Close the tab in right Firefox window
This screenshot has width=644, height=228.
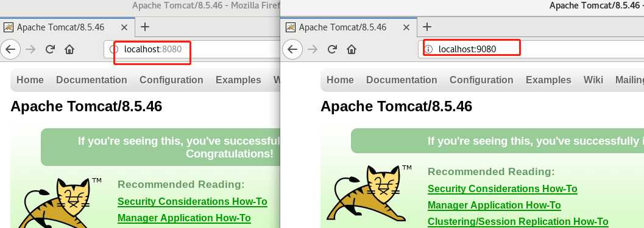406,27
